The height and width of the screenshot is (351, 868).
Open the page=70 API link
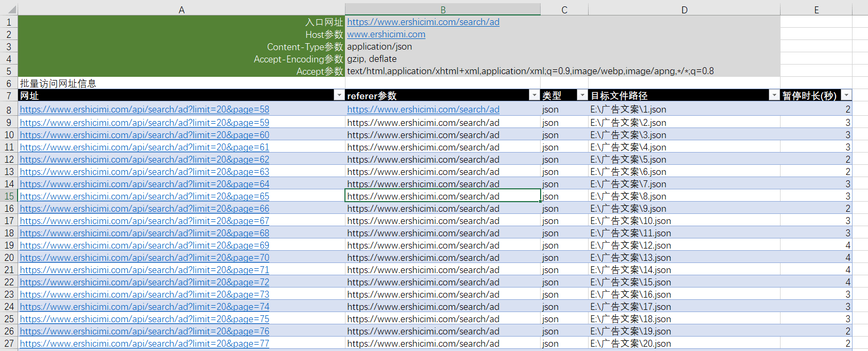click(144, 258)
